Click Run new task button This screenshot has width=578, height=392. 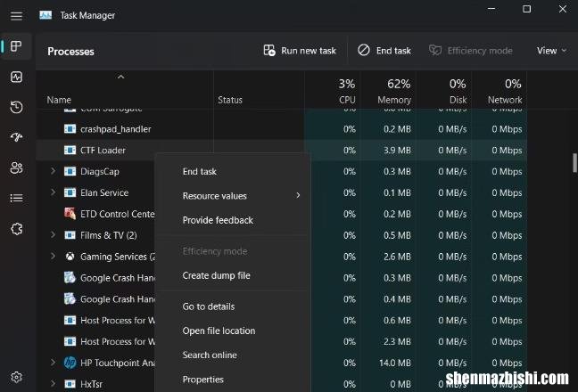coord(300,51)
